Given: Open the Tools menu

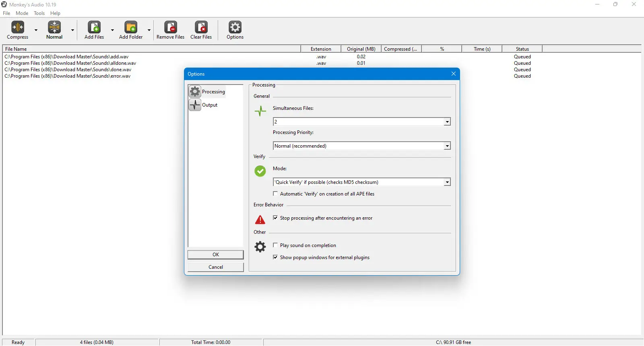Looking at the screenshot, I should coord(39,13).
